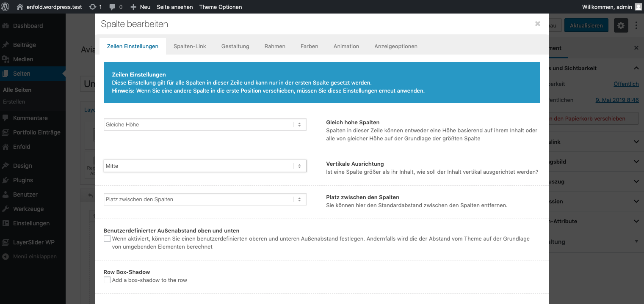Click the Dashboard gauge icon

(x=6, y=26)
